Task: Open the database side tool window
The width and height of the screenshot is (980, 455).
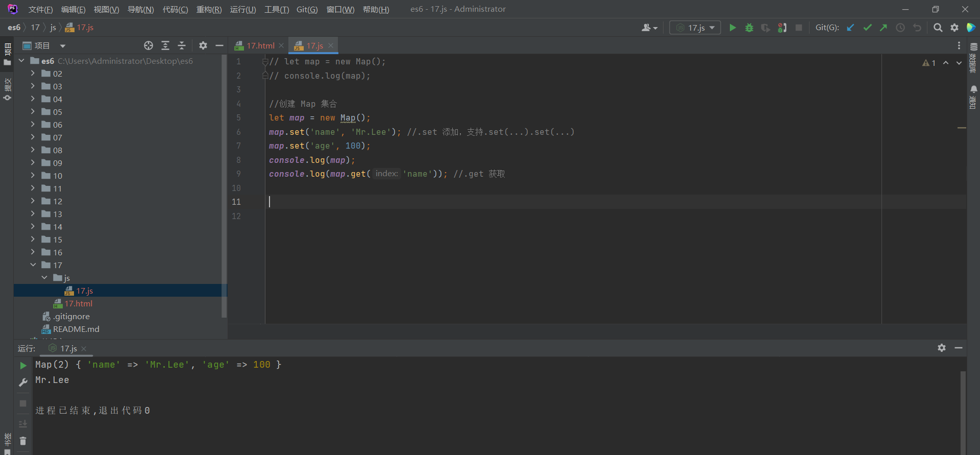Action: 973,58
